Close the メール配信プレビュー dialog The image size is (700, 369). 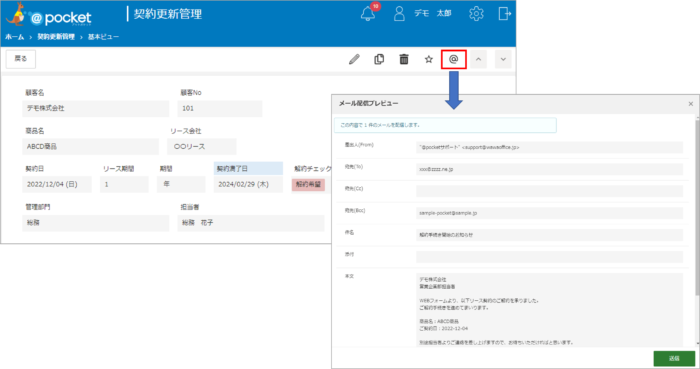[691, 104]
